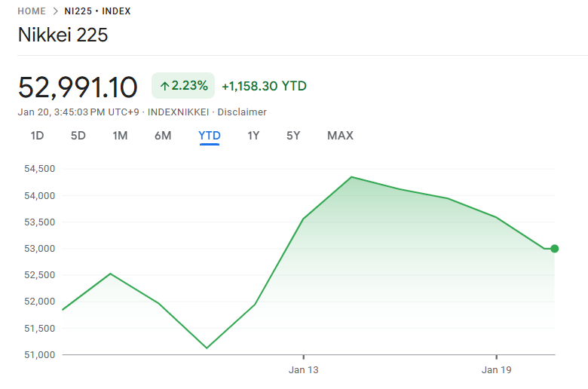588x389 pixels.
Task: Click the 52,500 y-axis label
Action: click(x=40, y=275)
